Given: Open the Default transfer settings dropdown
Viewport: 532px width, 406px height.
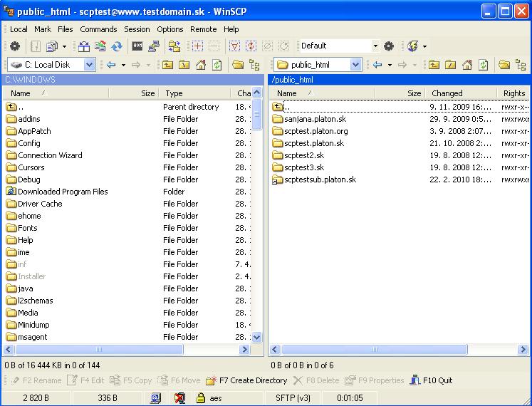Looking at the screenshot, I should coord(375,46).
